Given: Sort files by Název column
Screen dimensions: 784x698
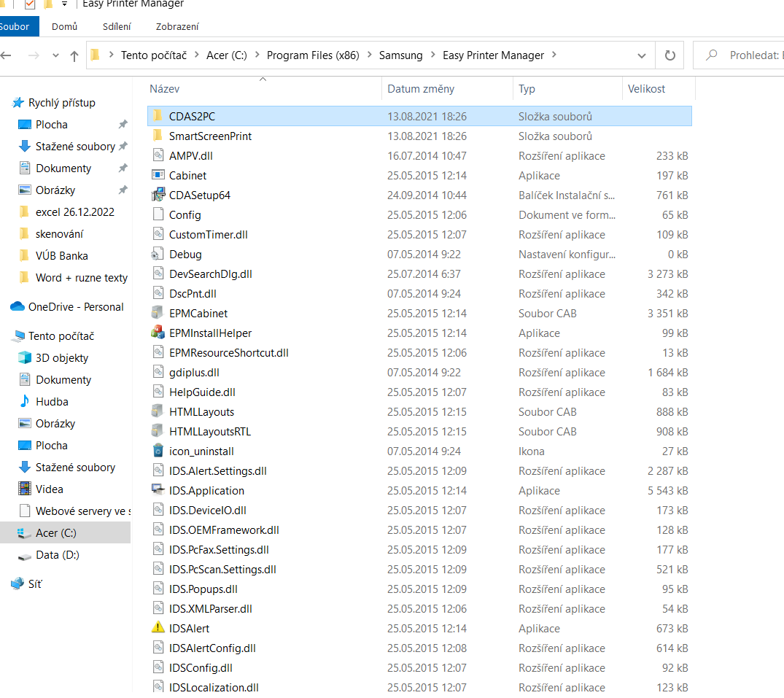Looking at the screenshot, I should tap(165, 89).
